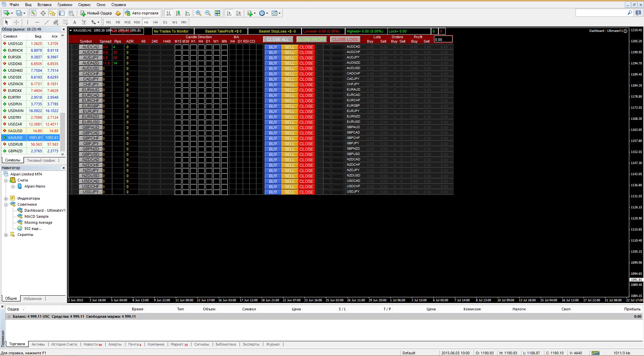
Task: Click the CLOSE PROFIT button
Action: click(x=311, y=39)
